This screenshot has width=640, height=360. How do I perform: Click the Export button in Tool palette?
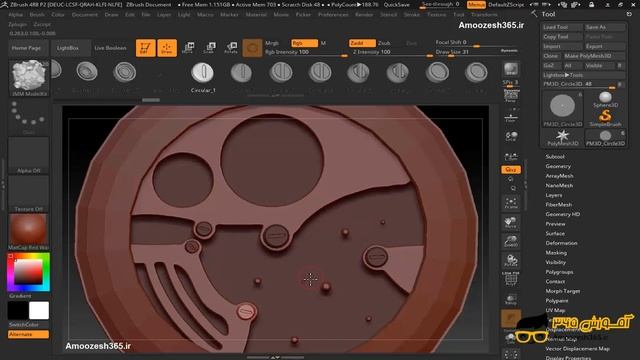605,46
